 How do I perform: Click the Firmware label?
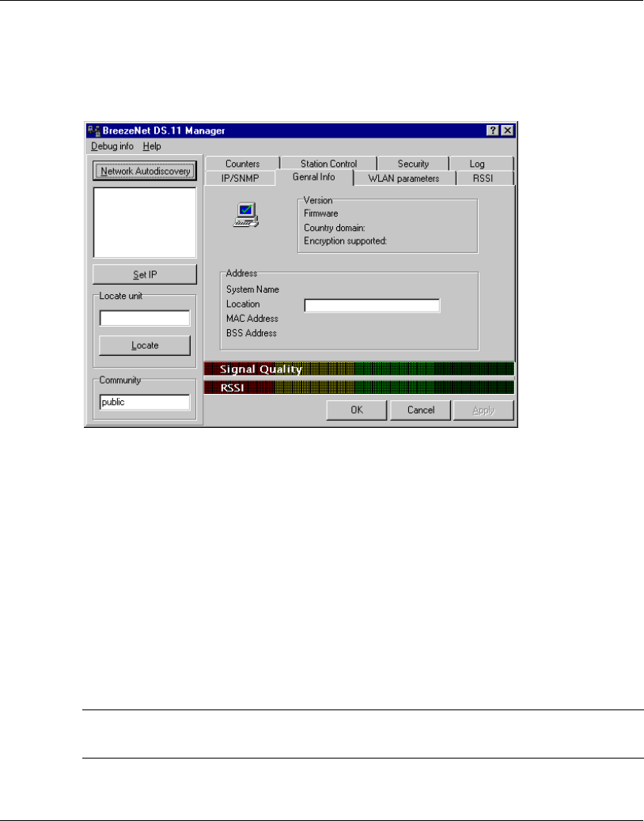321,213
